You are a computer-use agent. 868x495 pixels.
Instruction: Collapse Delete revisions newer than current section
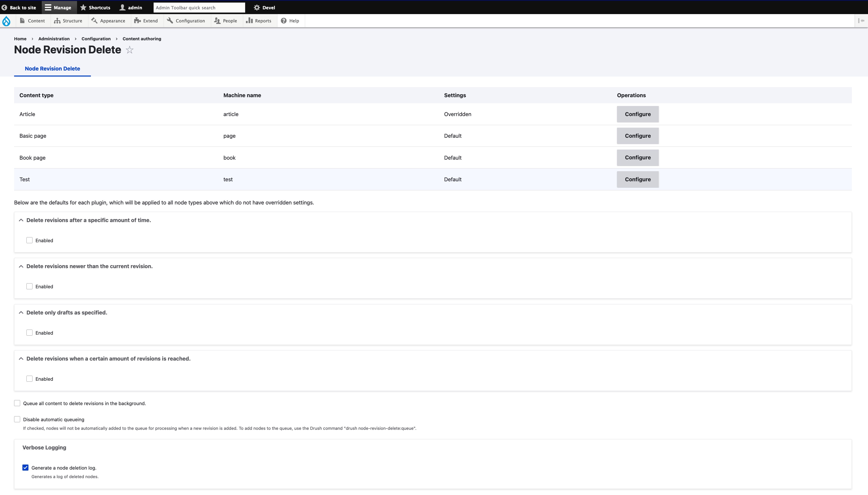[x=21, y=266]
